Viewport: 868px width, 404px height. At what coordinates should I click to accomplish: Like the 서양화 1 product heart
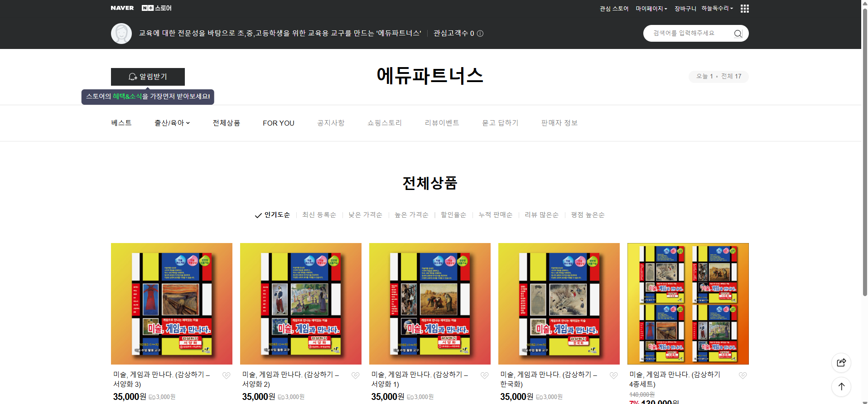pyautogui.click(x=485, y=375)
